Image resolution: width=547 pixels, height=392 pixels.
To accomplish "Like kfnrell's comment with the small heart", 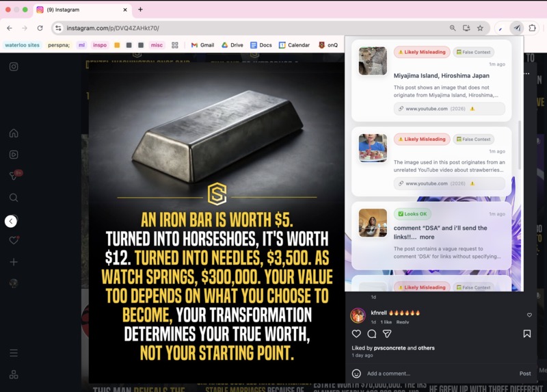I will point(529,315).
